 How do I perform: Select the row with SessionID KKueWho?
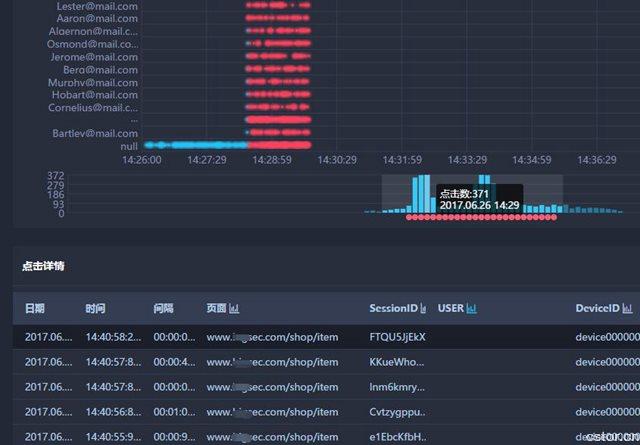click(397, 362)
